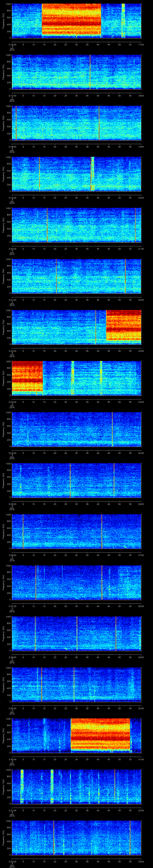Click the 2:31:00 start time label
The height and width of the screenshot is (868, 153).
click(12, 810)
